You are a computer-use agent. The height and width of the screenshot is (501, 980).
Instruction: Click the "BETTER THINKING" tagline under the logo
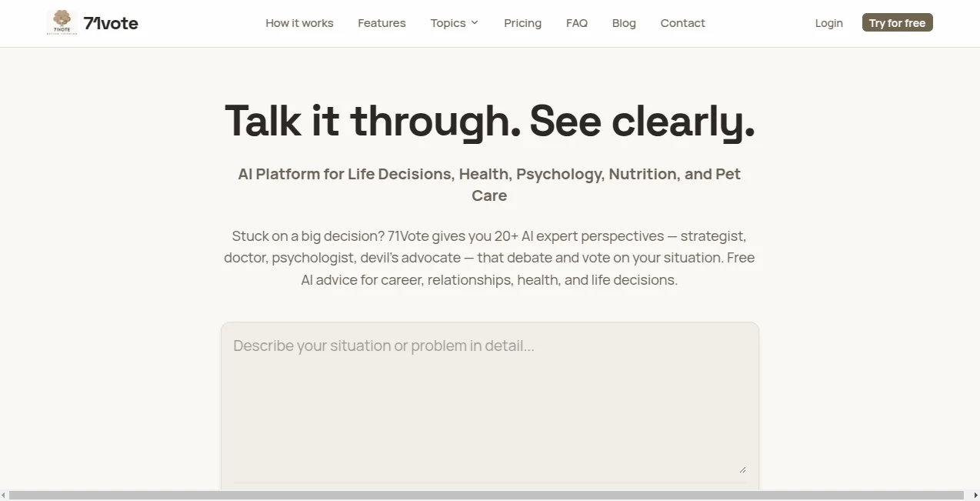coord(62,32)
